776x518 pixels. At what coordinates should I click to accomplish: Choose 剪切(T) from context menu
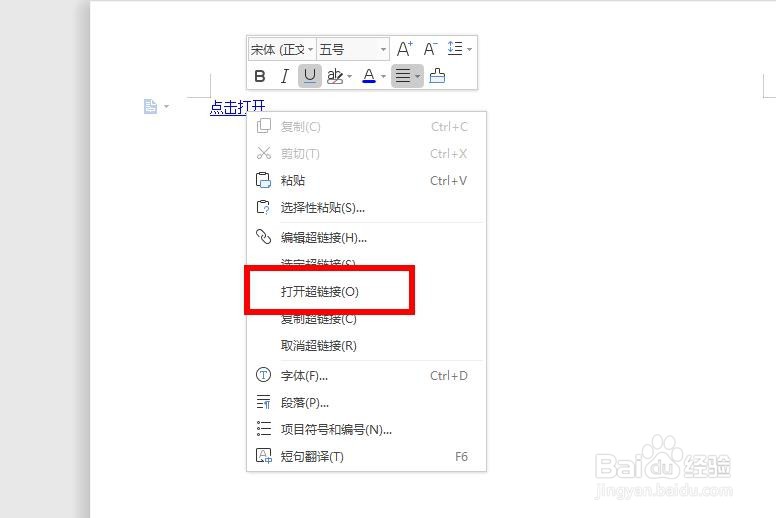tap(366, 153)
